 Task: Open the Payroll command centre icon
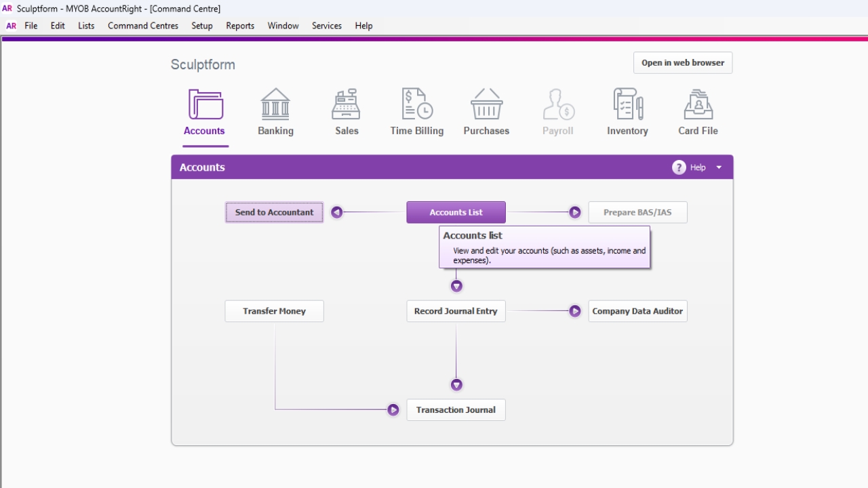[x=558, y=105]
